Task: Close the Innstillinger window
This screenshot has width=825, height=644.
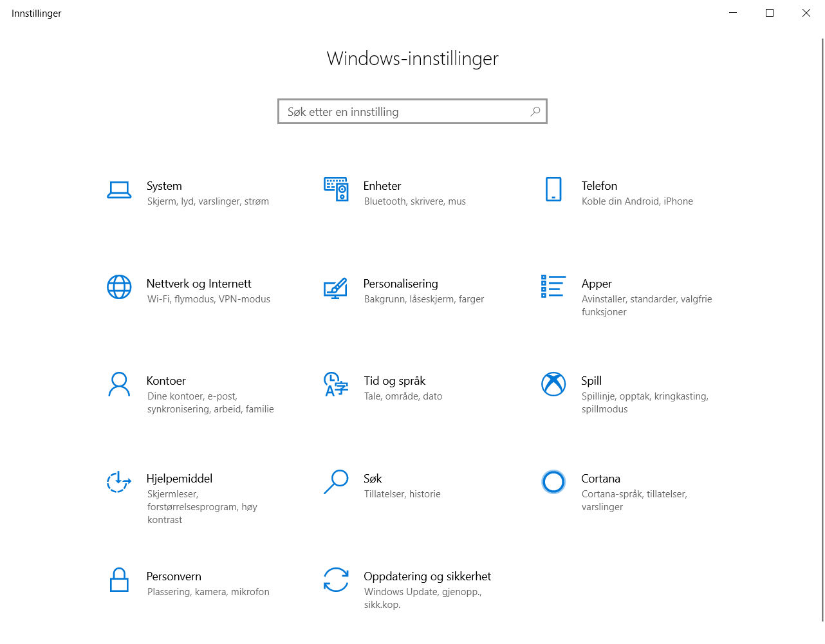Action: (x=806, y=13)
